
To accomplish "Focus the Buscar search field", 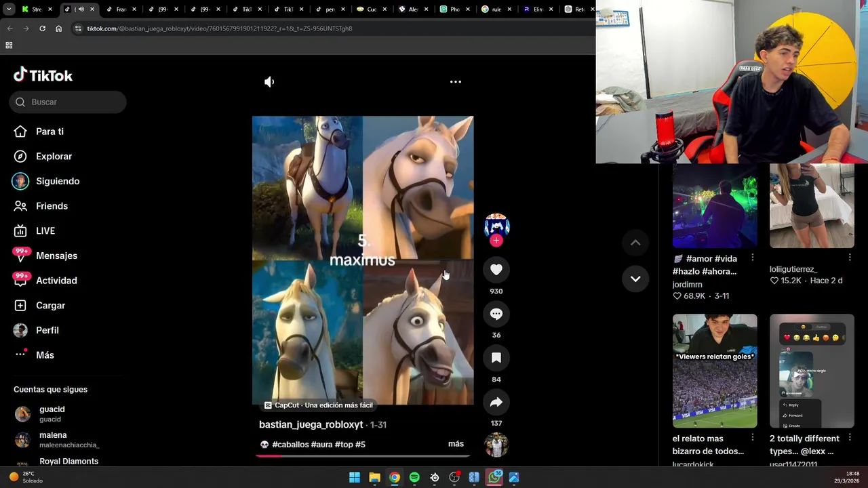I will click(68, 102).
